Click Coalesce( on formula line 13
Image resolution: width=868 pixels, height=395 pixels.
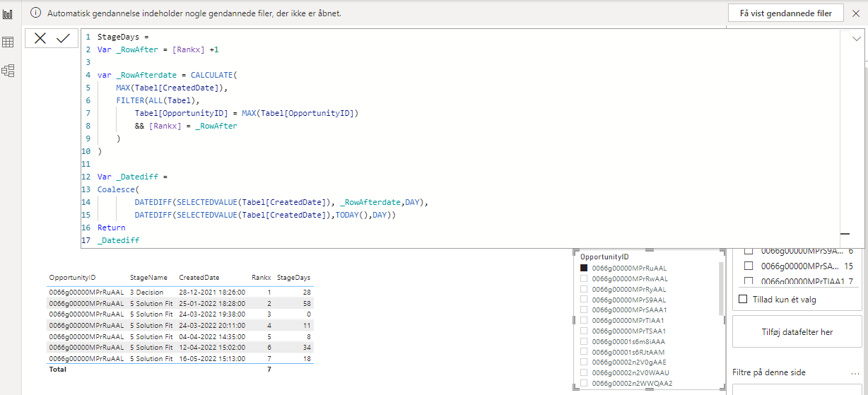[119, 189]
